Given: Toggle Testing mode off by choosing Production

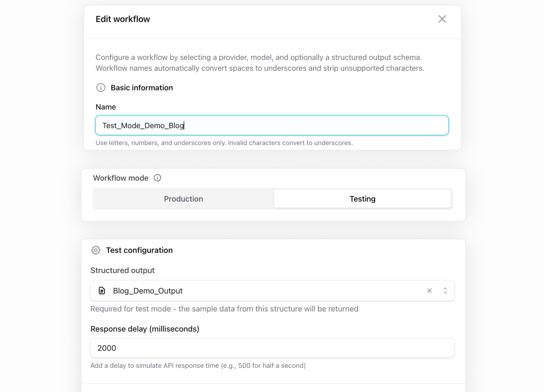Looking at the screenshot, I should (x=183, y=199).
